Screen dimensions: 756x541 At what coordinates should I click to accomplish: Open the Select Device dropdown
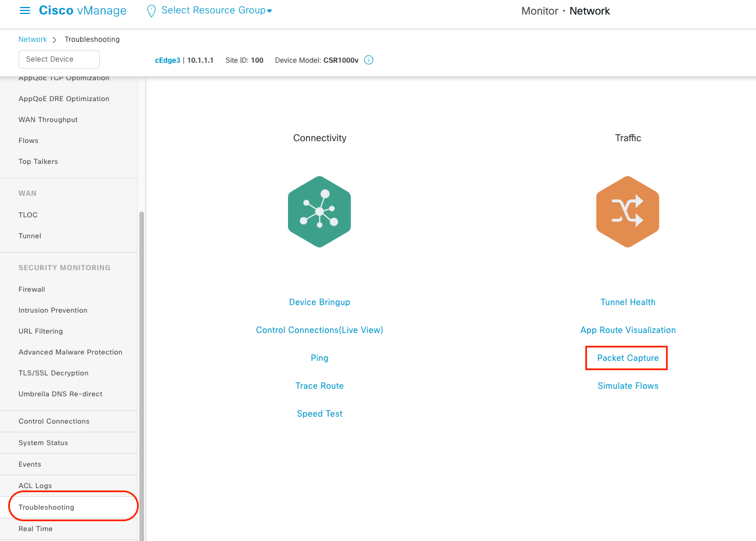pos(59,59)
